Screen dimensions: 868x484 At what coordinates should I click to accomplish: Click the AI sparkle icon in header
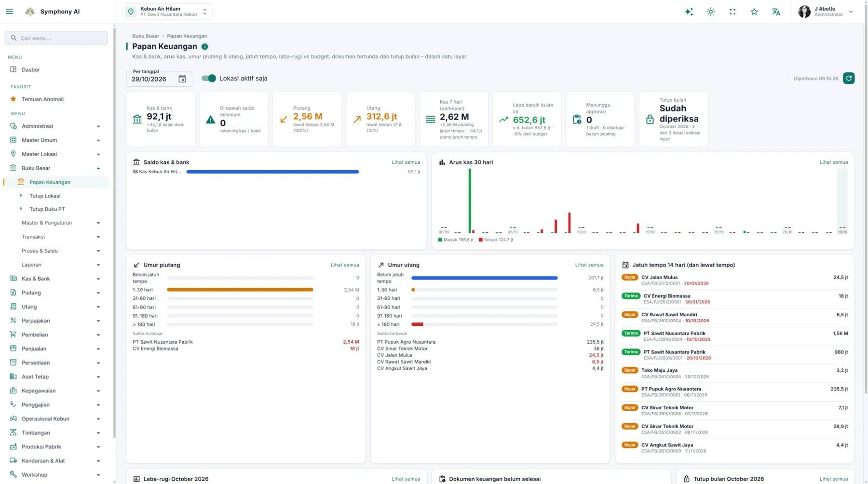(689, 12)
